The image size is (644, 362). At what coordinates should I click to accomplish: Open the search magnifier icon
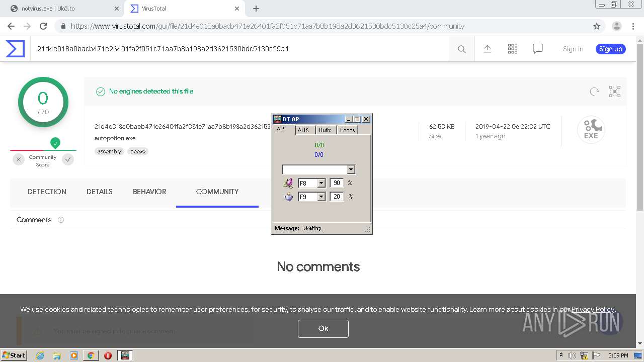(461, 49)
